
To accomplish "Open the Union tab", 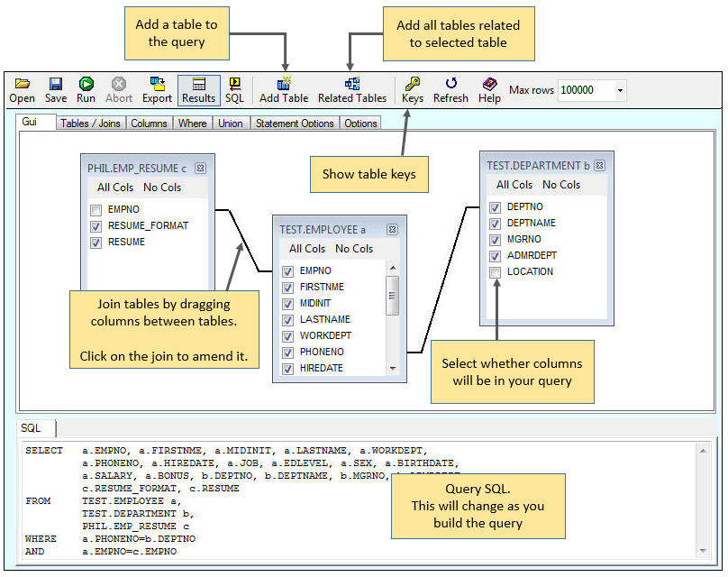I will [x=231, y=124].
